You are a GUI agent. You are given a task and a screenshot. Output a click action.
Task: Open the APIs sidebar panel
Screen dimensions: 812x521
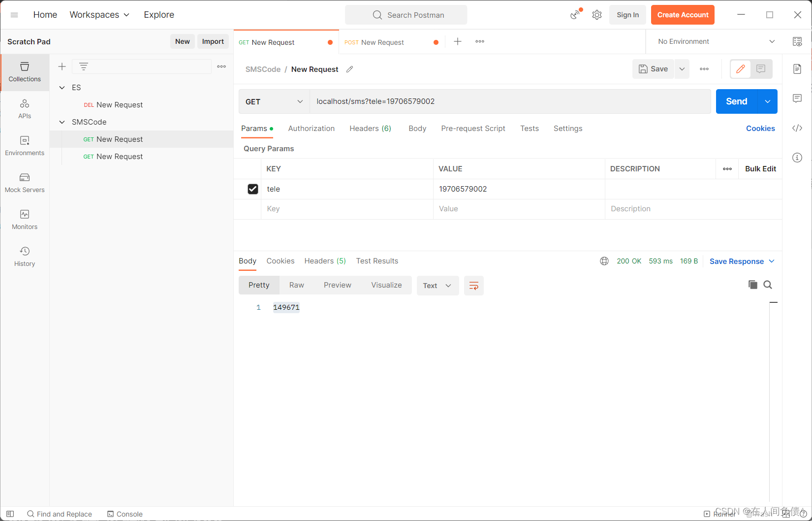(x=25, y=109)
